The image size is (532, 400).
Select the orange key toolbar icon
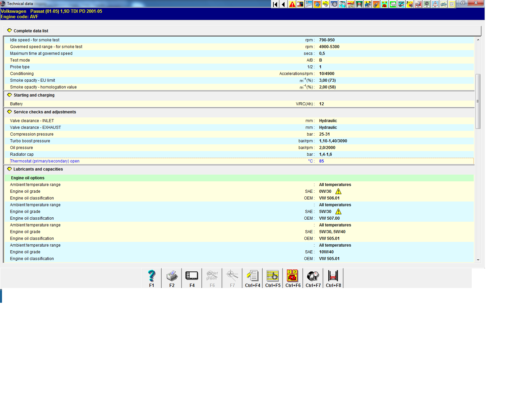tap(376, 4)
